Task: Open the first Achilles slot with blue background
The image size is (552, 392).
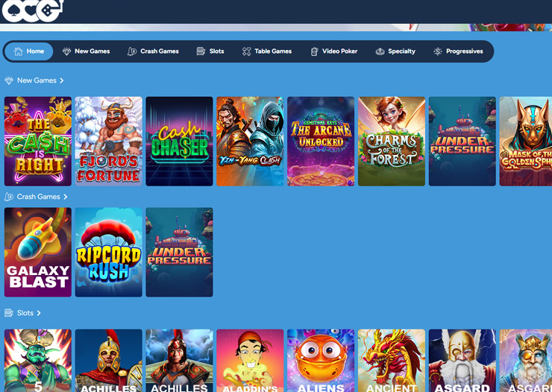Action: tap(109, 361)
